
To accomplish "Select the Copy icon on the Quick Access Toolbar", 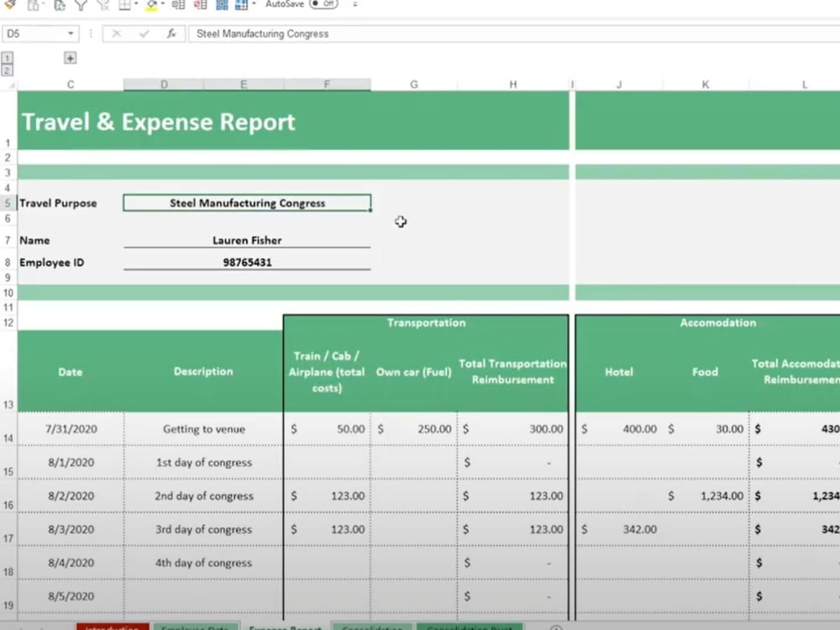I will (x=32, y=6).
